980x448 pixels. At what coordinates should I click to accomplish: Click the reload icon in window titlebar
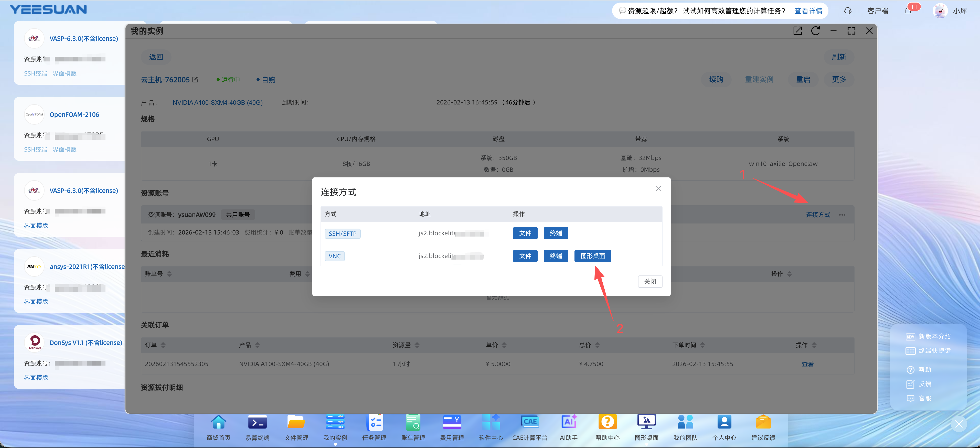(x=815, y=31)
